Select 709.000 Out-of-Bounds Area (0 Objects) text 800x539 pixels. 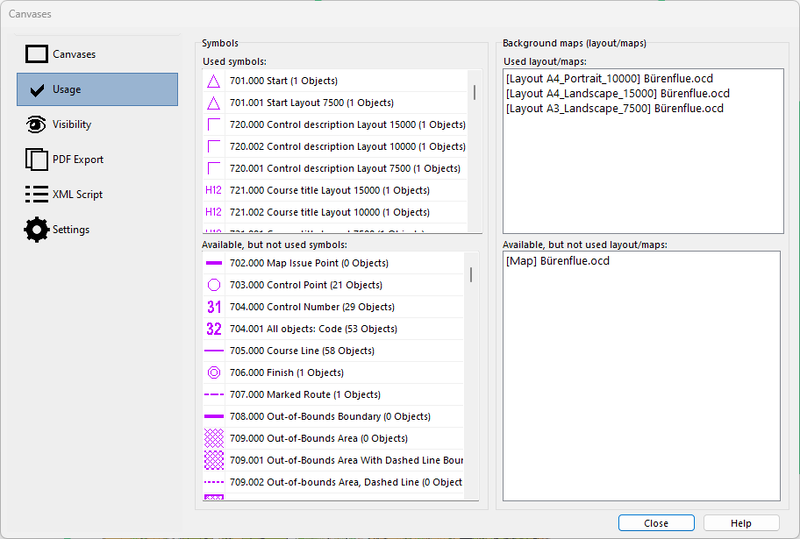(x=319, y=438)
